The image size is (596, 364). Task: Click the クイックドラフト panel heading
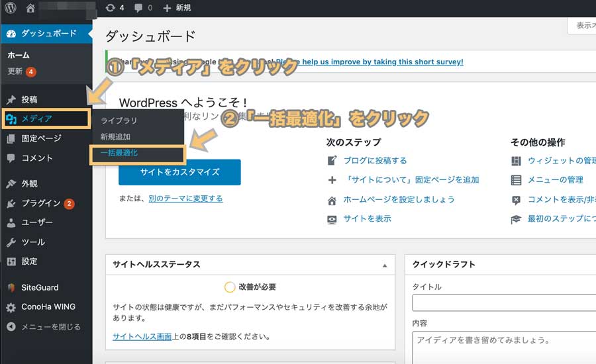(444, 265)
